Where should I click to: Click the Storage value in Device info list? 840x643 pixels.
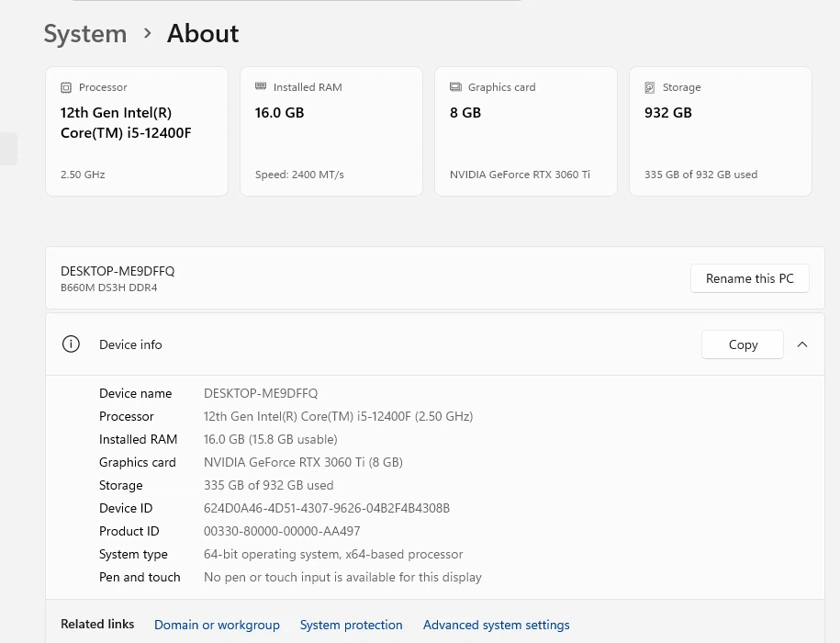[268, 485]
